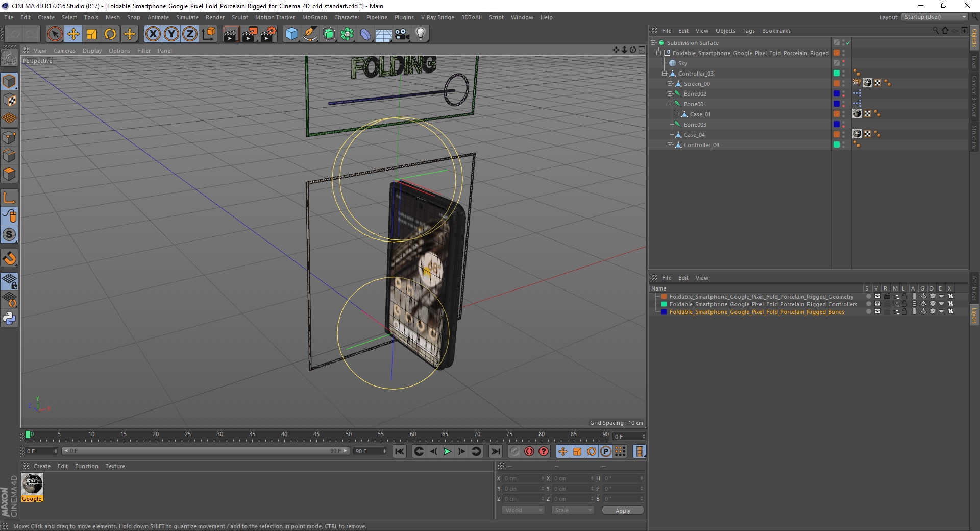This screenshot has width=980, height=531.
Task: Activate the Move tool in toolbar
Action: pyautogui.click(x=73, y=34)
